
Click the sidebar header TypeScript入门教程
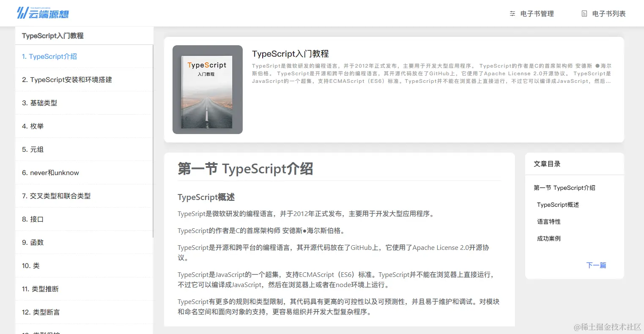point(53,36)
